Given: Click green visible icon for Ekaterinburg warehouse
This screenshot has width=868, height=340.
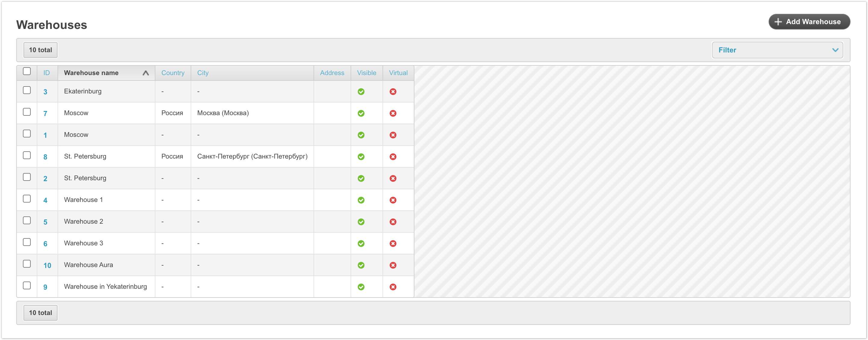Looking at the screenshot, I should (x=361, y=92).
